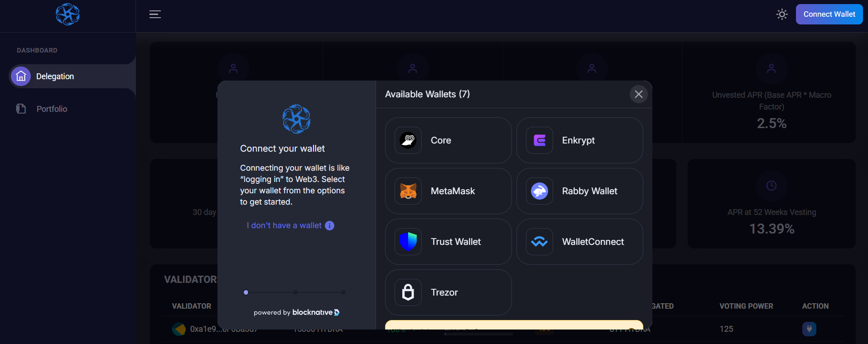
Task: Click the first step dot in progress indicator
Action: pos(246,292)
